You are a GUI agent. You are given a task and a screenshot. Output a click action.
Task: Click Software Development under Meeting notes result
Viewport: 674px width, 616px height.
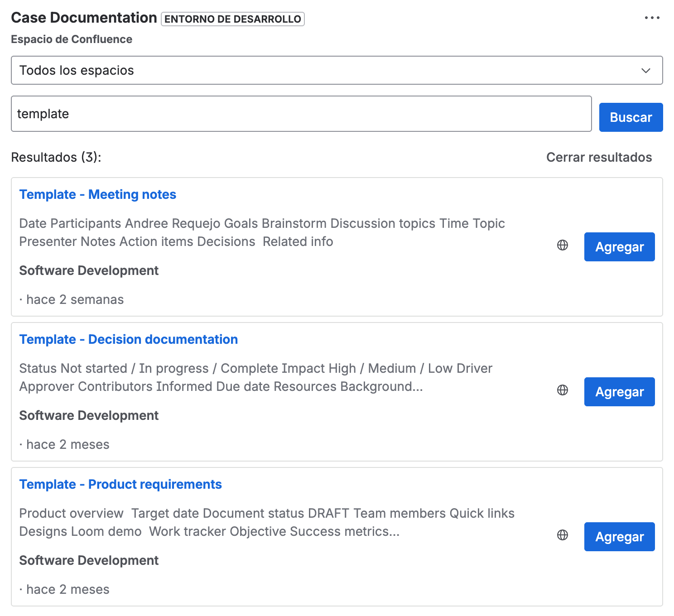coord(89,270)
